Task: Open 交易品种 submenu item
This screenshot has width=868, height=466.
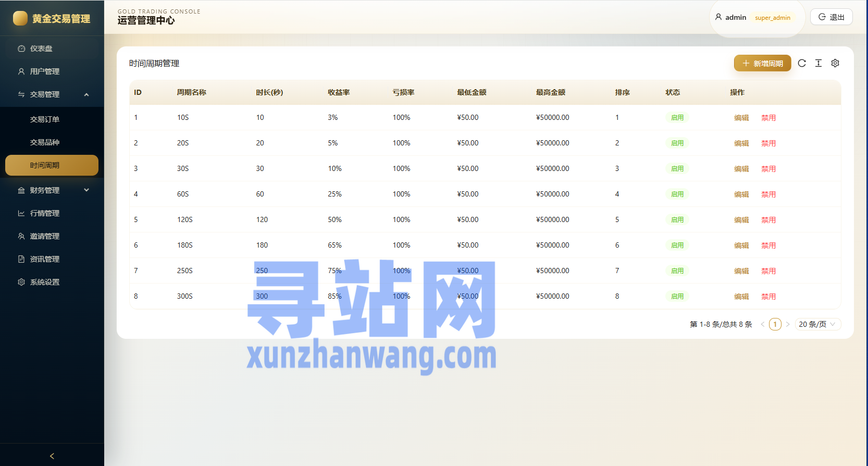Action: point(52,142)
